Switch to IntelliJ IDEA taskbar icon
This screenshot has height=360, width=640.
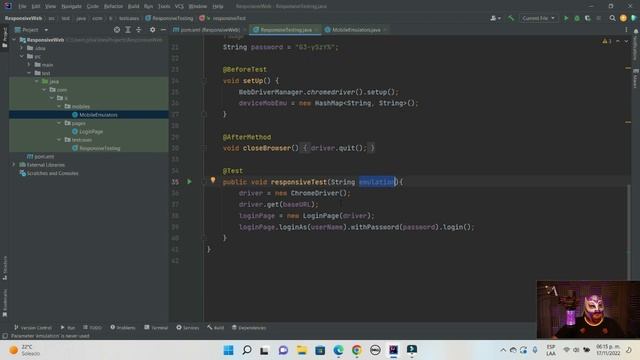tap(393, 350)
